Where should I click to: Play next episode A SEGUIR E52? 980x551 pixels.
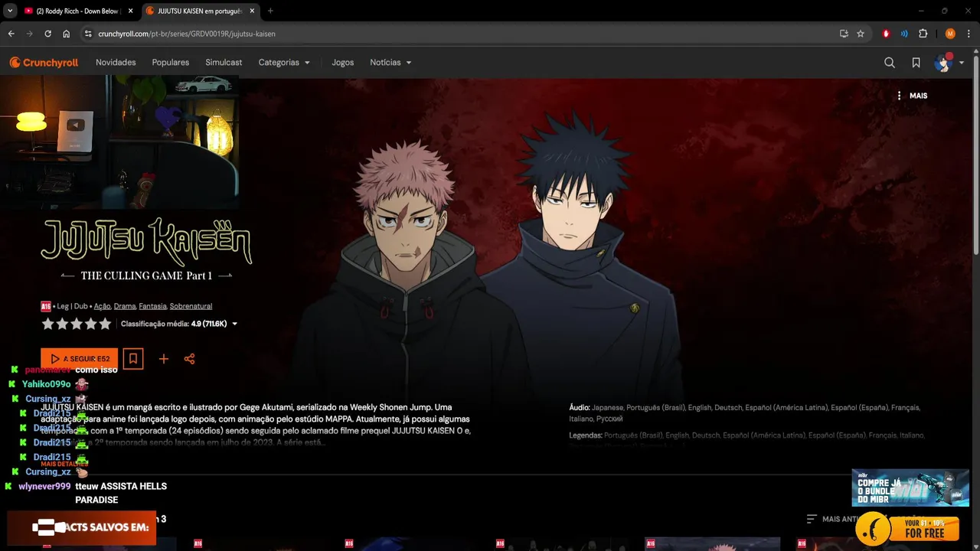click(80, 359)
